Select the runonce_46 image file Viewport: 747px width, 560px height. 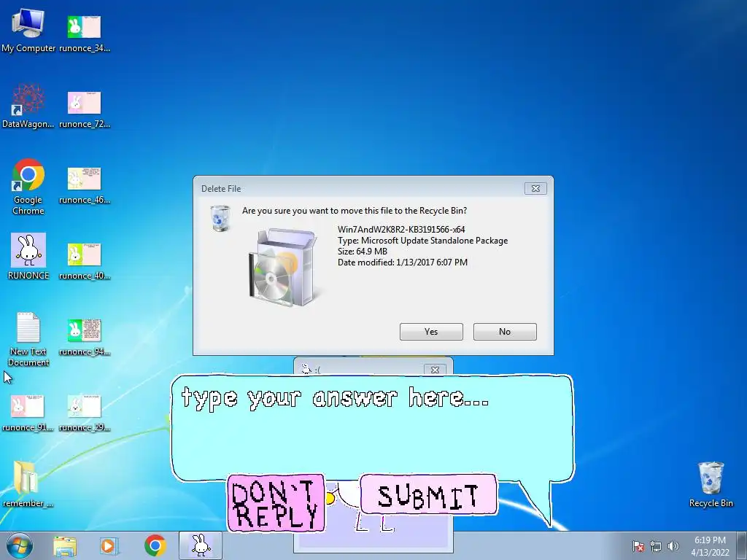point(85,184)
